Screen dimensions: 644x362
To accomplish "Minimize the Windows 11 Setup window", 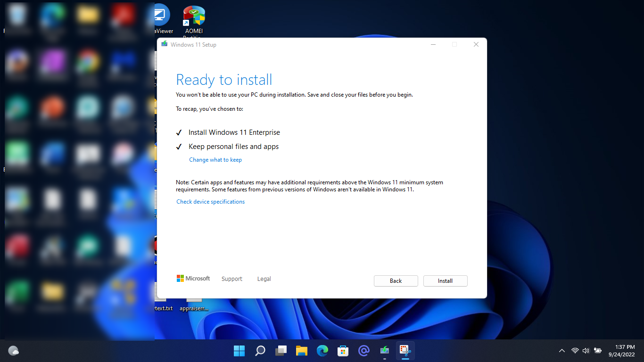I will (x=433, y=44).
